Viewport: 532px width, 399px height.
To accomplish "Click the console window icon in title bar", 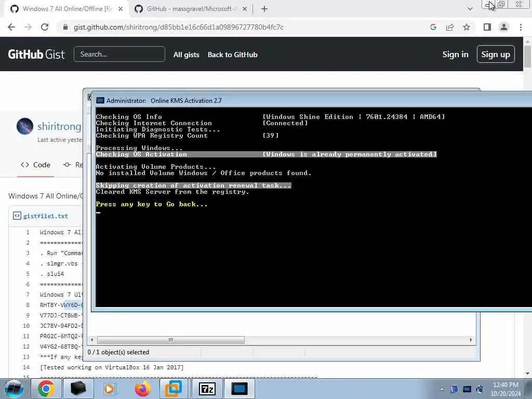I will pos(100,100).
